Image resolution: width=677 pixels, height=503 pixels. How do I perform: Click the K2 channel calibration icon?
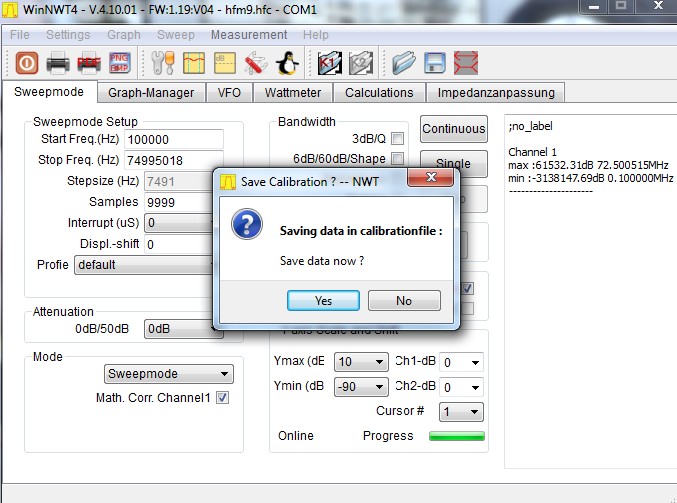pyautogui.click(x=361, y=63)
